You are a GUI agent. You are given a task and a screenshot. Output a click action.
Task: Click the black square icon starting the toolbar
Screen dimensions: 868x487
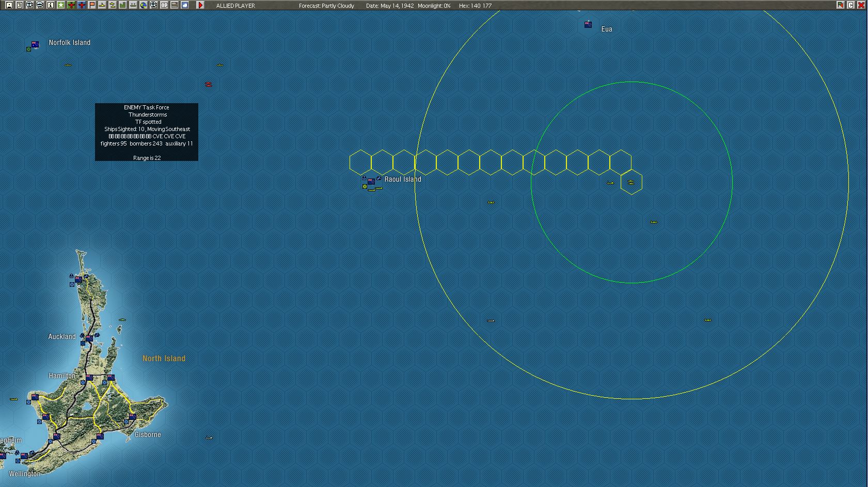(9, 5)
